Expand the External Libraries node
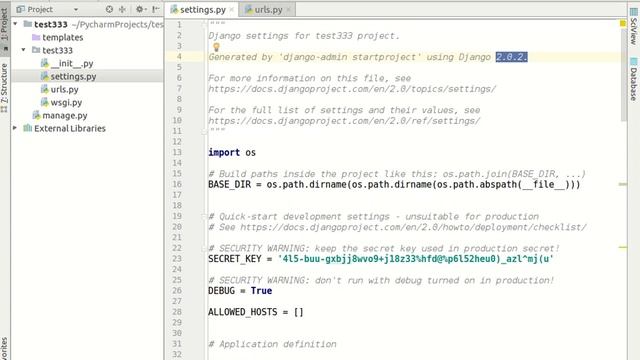 click(x=15, y=128)
